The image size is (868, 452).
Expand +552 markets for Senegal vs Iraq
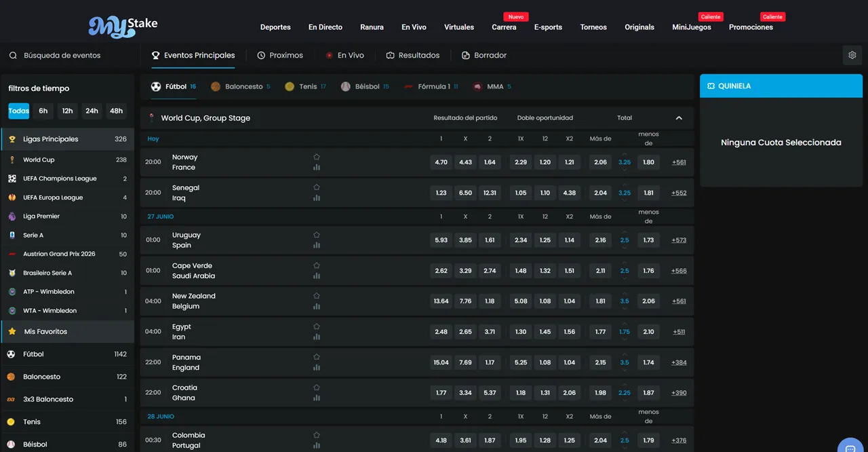[679, 193]
